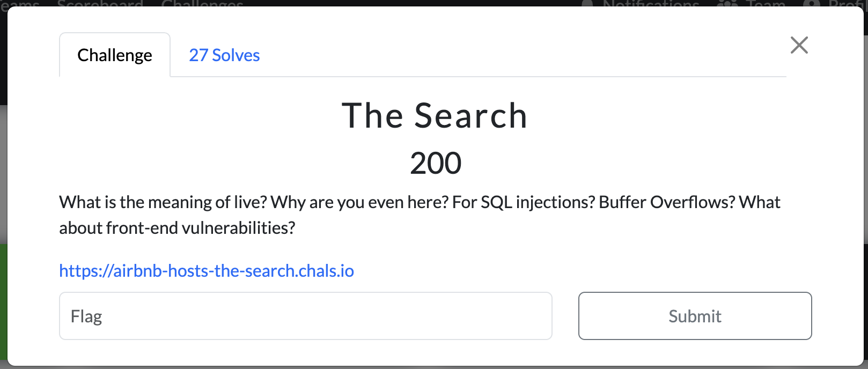Click the Team group icon
The height and width of the screenshot is (369, 868).
point(727,3)
